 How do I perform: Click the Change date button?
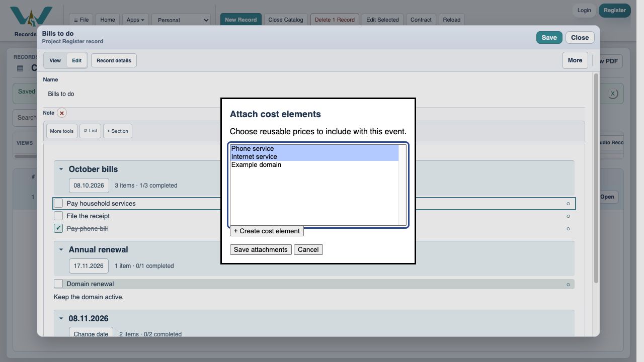91,333
